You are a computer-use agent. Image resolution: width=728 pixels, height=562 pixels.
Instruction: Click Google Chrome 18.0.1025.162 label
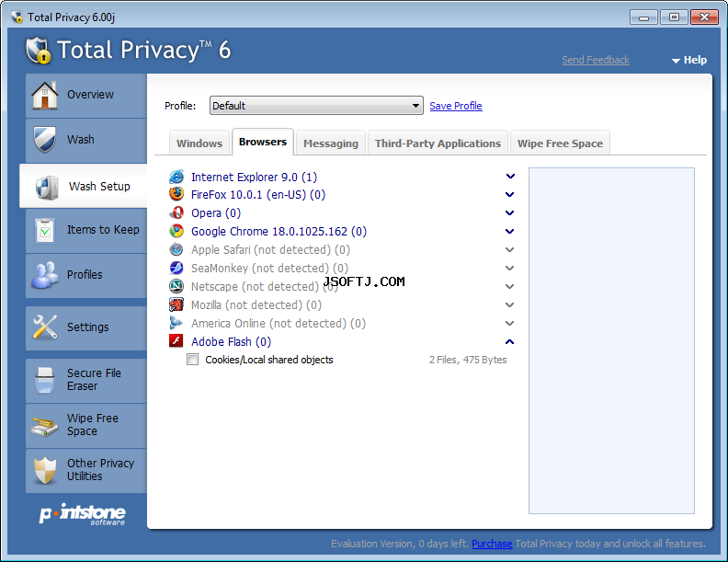coord(279,231)
